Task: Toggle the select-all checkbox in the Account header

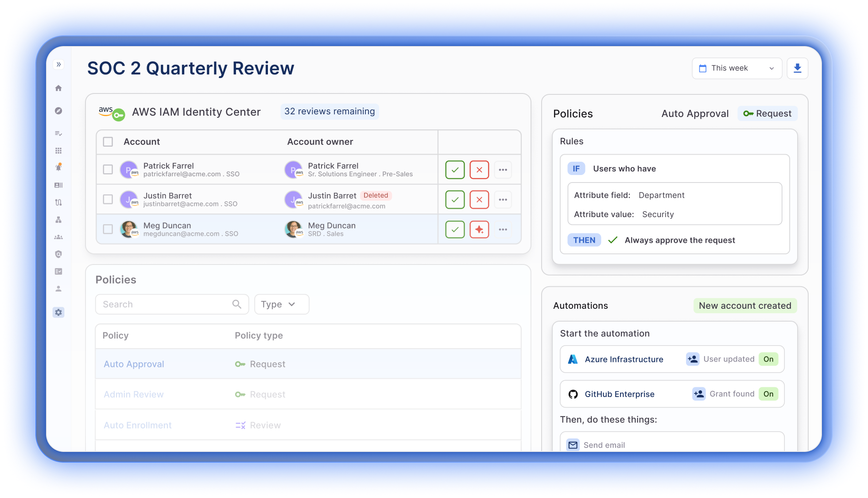Action: click(x=108, y=142)
